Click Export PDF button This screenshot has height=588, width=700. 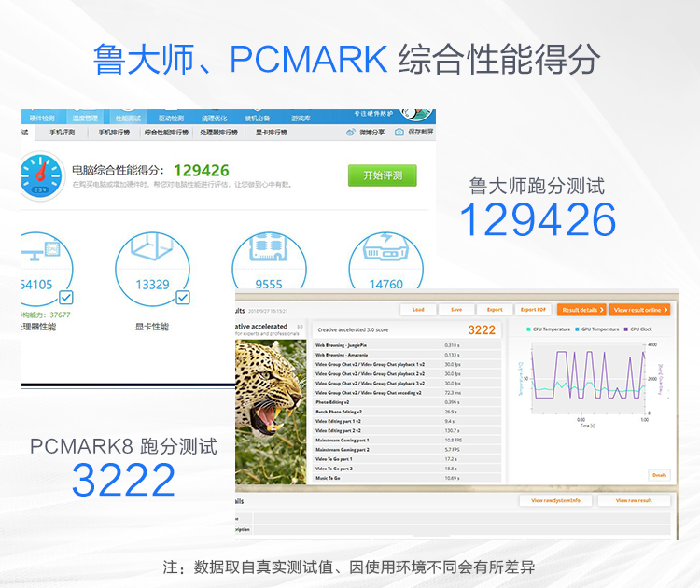tap(533, 310)
